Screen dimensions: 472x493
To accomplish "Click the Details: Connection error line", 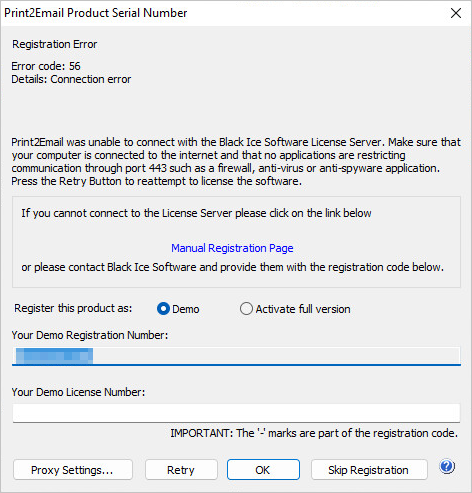I will click(71, 79).
